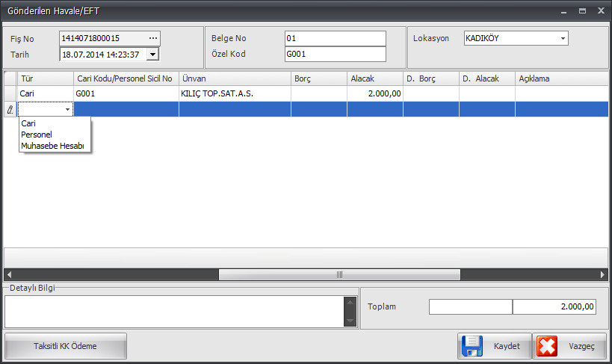Click the left arrow of horizontal scrollbar
Screen dimensions: 612x364
(10, 275)
